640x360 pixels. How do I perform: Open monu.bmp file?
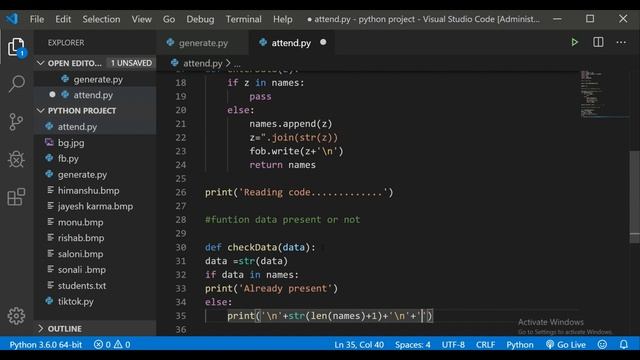point(80,222)
